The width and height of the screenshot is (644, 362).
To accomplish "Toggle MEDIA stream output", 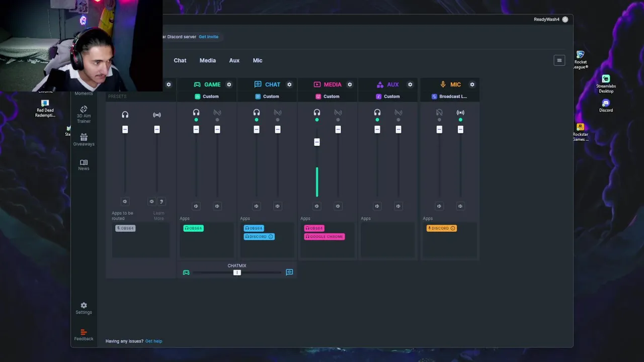I will pyautogui.click(x=338, y=113).
